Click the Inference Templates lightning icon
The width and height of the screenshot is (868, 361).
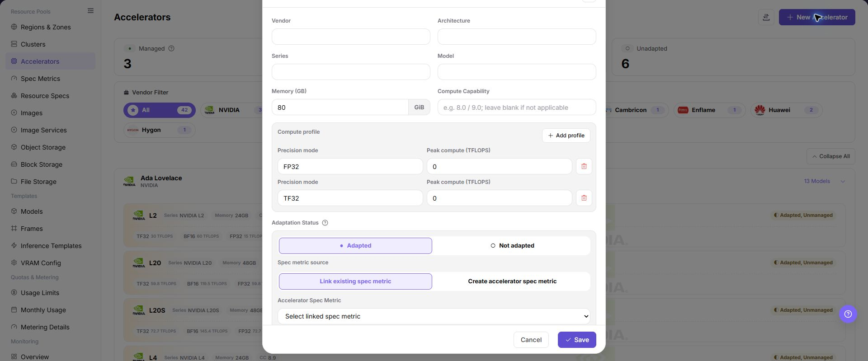(14, 246)
